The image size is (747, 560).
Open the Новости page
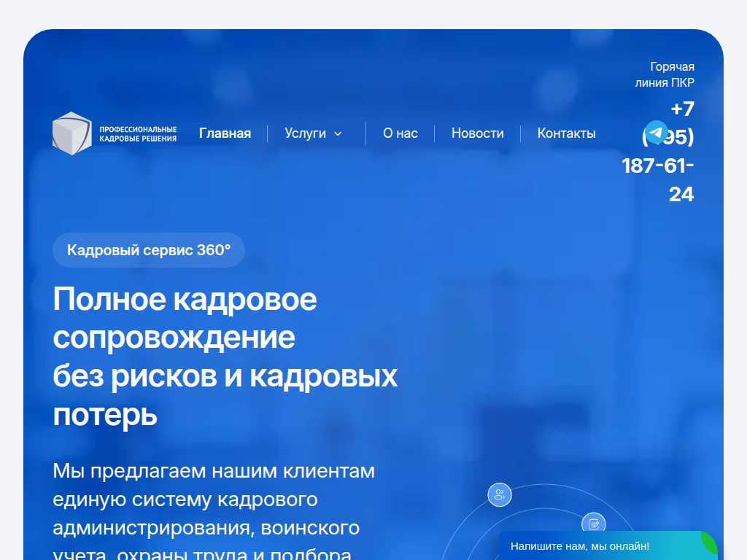point(477,133)
